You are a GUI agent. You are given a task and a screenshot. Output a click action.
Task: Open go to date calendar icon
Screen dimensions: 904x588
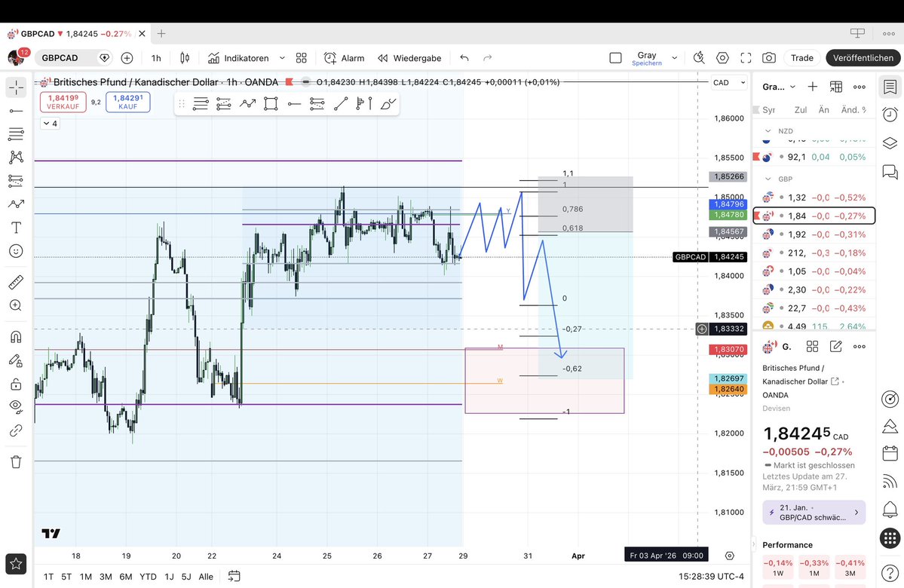234,576
